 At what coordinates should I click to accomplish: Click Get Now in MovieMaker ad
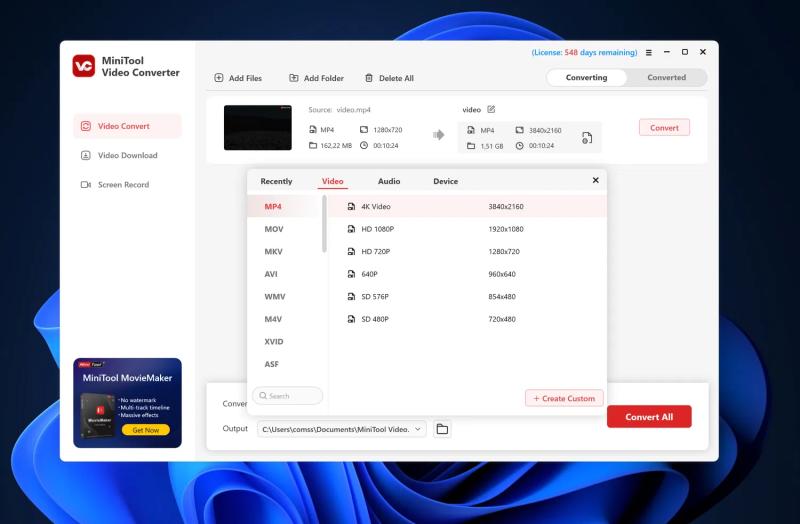click(145, 430)
